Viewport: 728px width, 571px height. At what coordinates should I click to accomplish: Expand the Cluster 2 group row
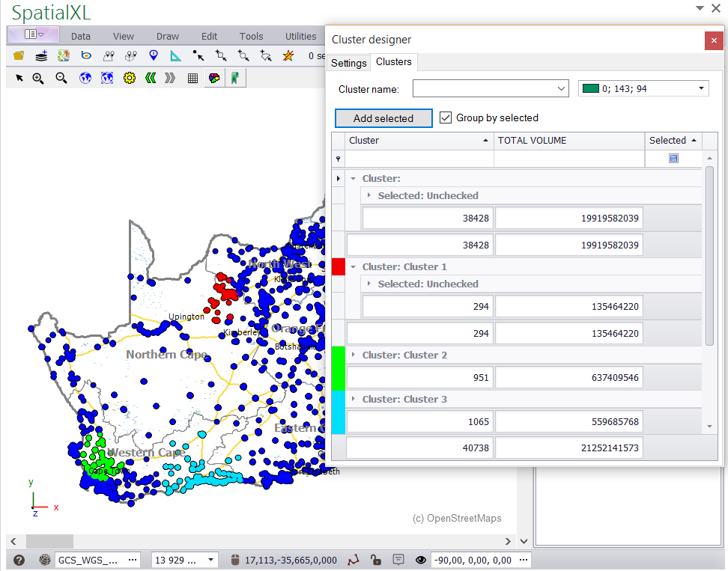point(354,355)
